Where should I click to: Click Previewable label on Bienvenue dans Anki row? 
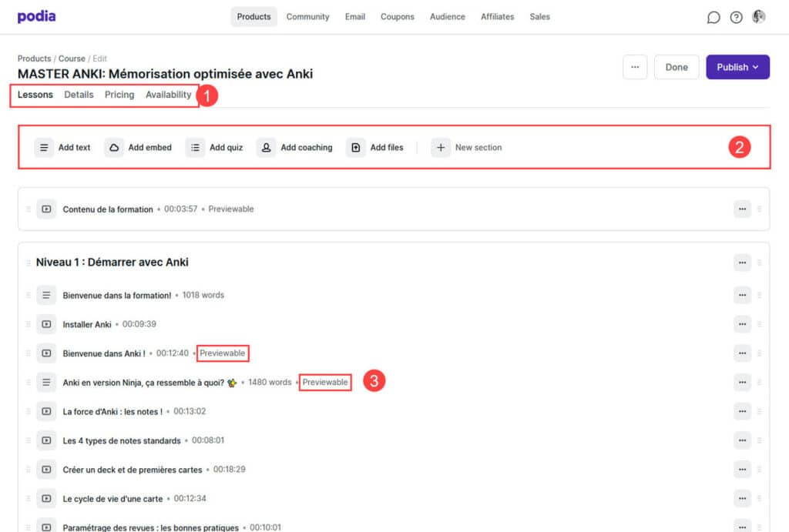(223, 353)
